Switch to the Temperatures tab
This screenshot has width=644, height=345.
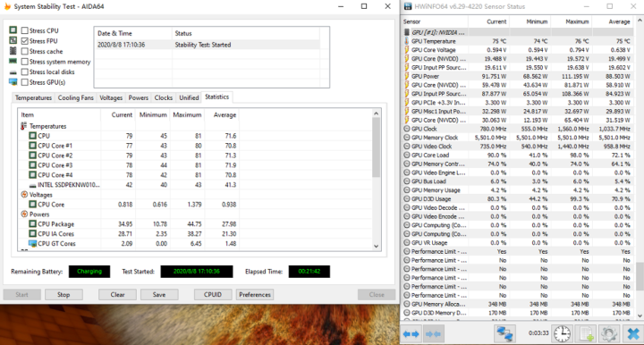tap(33, 97)
